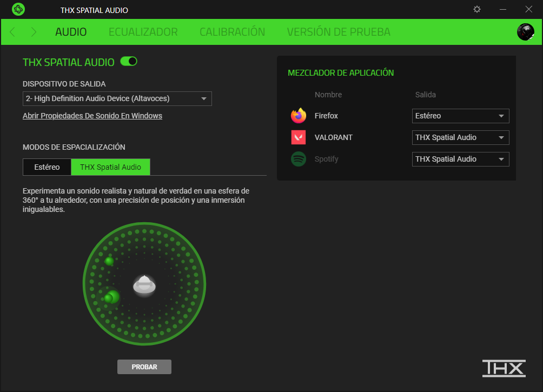Click the headset icon in the sphere
The width and height of the screenshot is (543, 392).
(x=144, y=285)
